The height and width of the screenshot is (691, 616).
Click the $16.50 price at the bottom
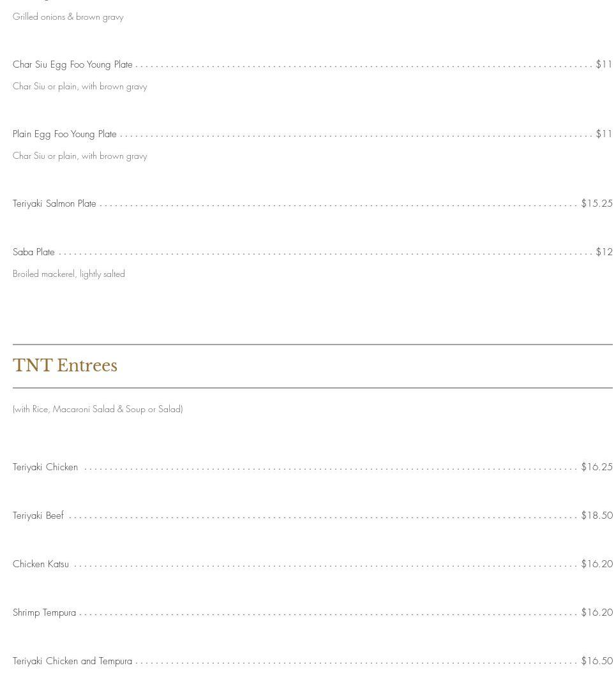[x=597, y=661]
